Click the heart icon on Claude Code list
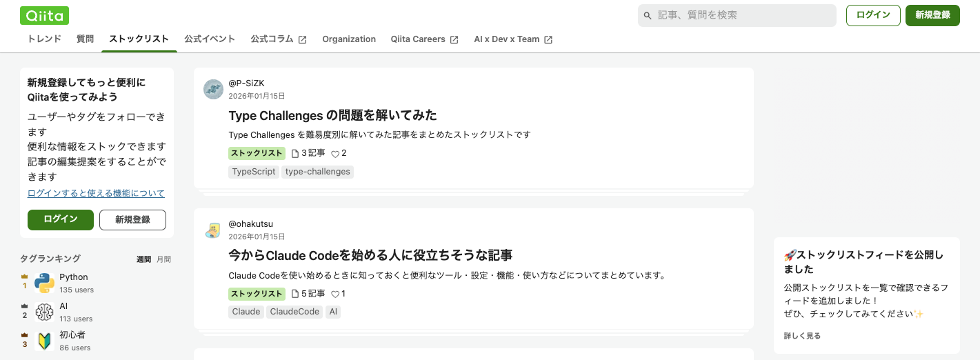The image size is (980, 360). (335, 294)
